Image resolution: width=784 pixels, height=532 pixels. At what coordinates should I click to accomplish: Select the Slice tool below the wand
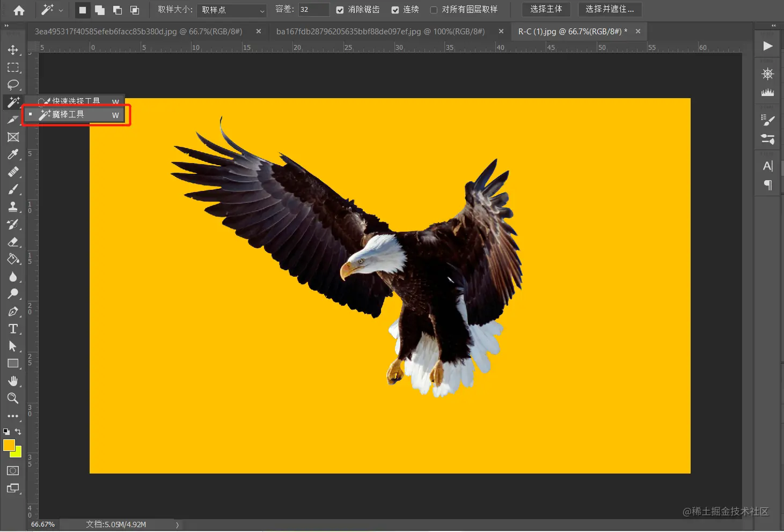13,120
